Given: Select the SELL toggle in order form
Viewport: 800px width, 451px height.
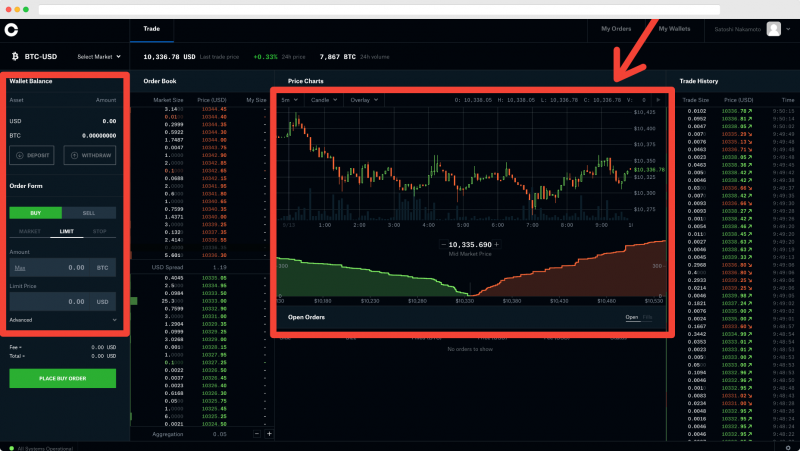Looking at the screenshot, I should pyautogui.click(x=89, y=213).
